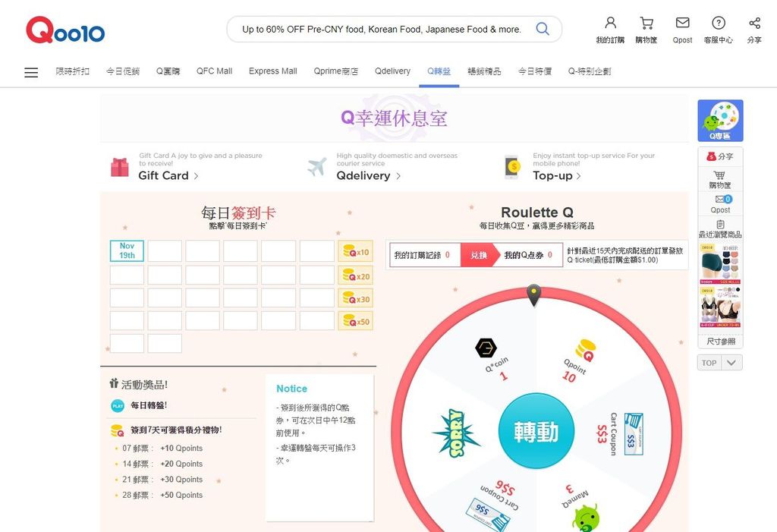Expand the Top-up arrow

(x=578, y=176)
